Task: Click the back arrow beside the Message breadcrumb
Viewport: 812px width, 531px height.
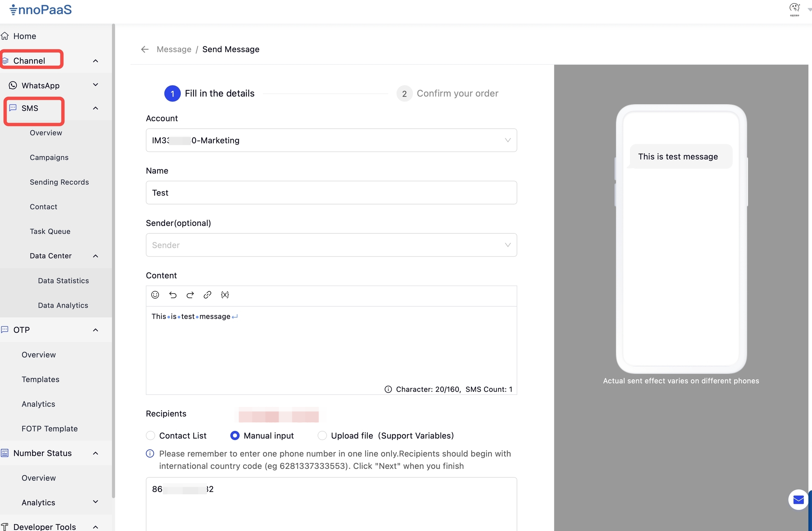Action: point(144,49)
